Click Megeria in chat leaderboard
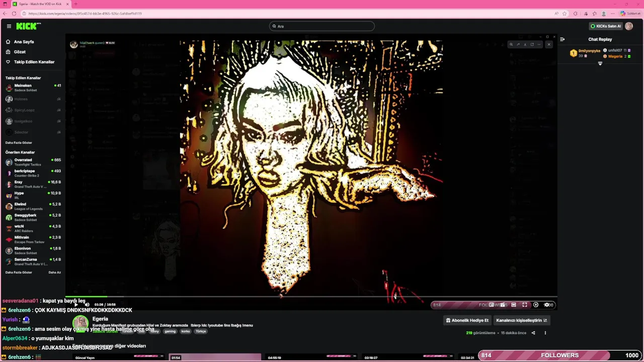This screenshot has height=362, width=644. coord(615,56)
